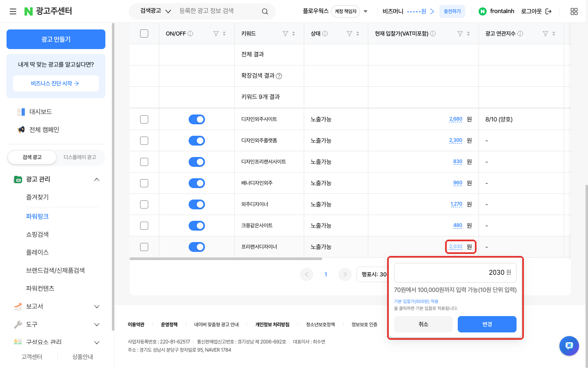
Task: Open the 플레이스 menu item
Action: pos(38,252)
